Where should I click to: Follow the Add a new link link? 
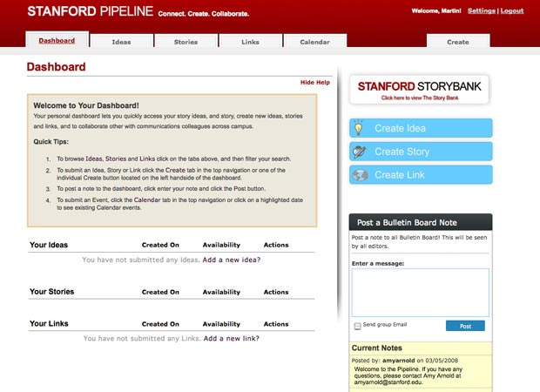231,338
